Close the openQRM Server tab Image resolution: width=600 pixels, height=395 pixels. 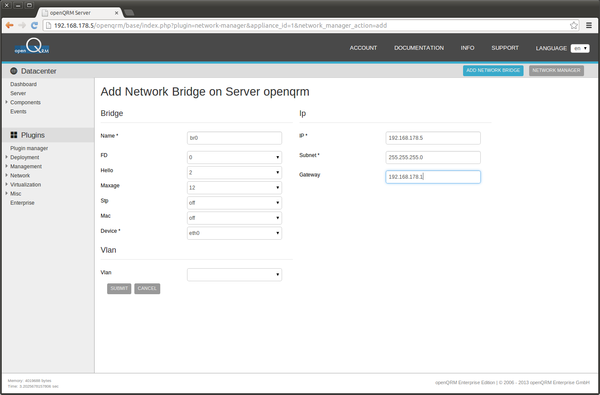(117, 13)
